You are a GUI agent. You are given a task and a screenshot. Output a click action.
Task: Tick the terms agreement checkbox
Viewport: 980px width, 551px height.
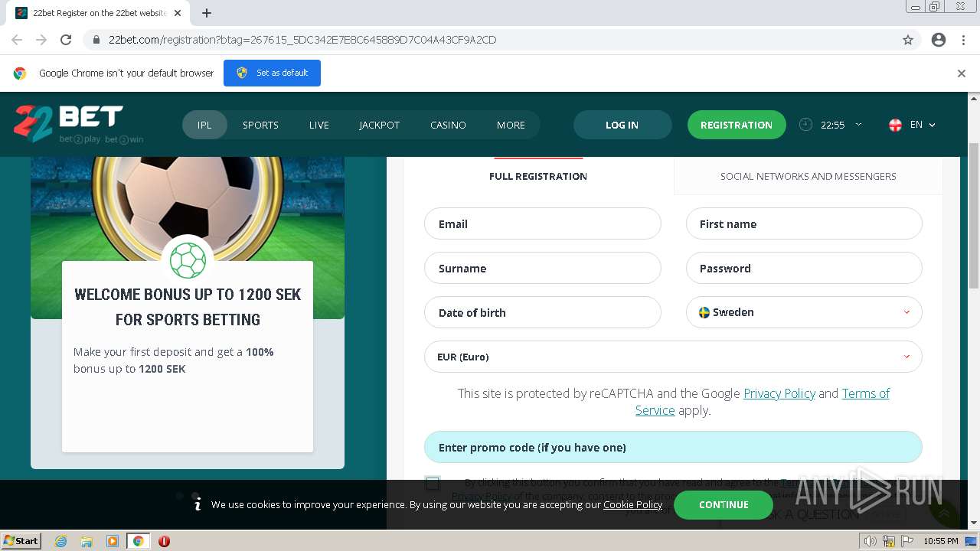(433, 483)
